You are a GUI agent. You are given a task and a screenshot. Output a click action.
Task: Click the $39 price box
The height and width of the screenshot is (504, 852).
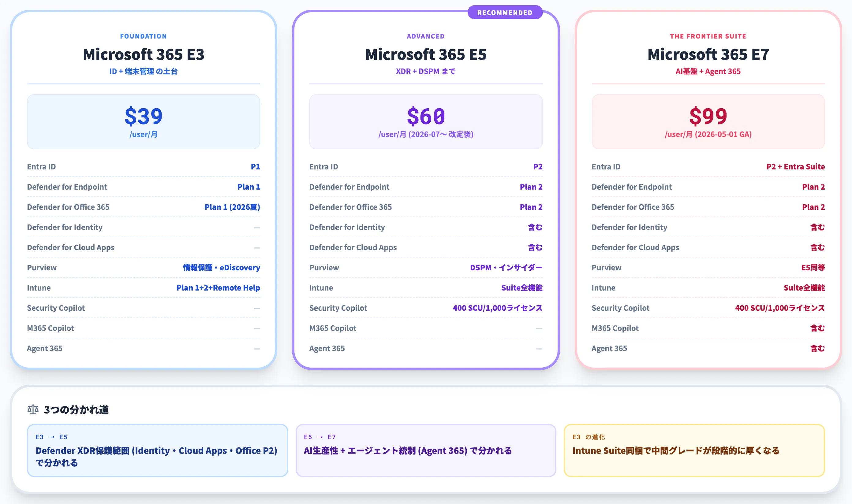(x=144, y=122)
